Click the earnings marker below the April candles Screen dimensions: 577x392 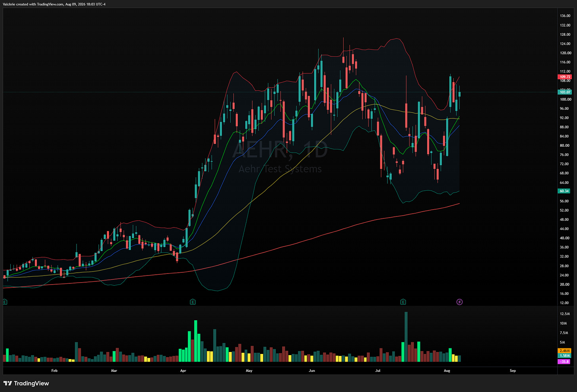point(193,302)
